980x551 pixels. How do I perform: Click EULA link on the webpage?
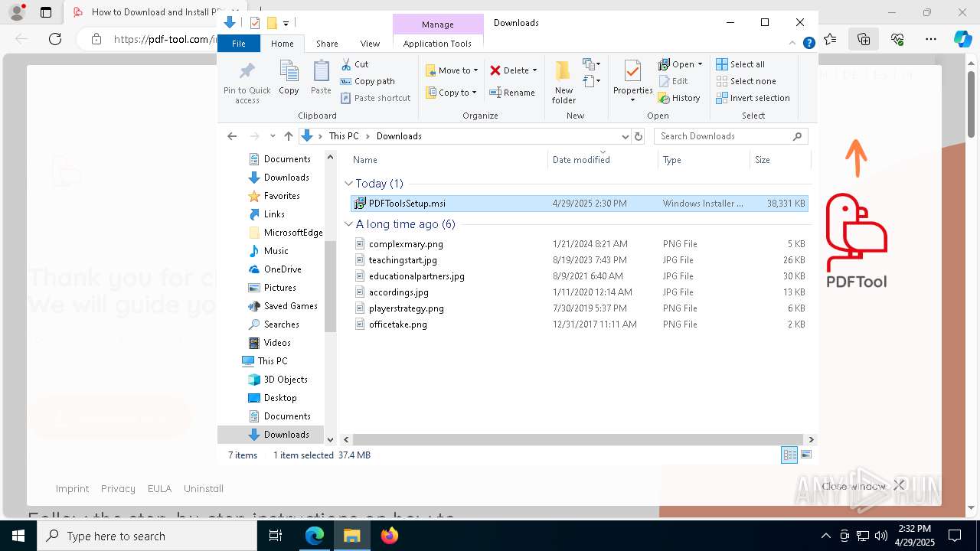(159, 488)
